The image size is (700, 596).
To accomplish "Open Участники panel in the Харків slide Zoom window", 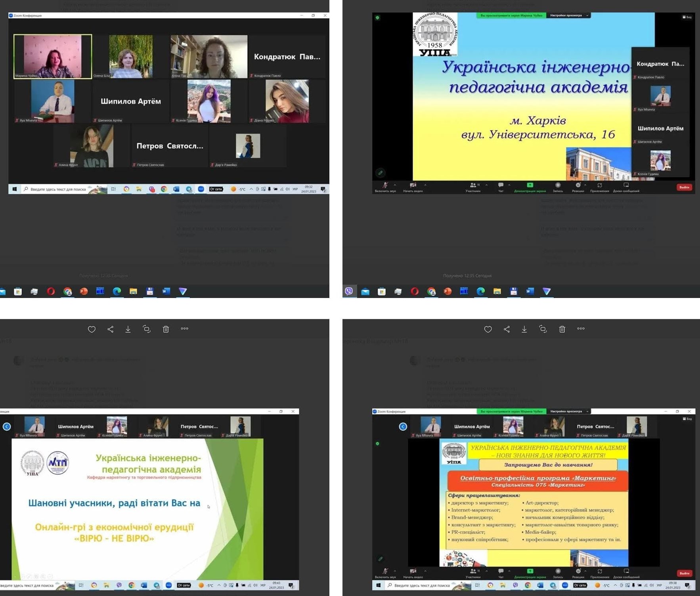I will click(x=473, y=187).
